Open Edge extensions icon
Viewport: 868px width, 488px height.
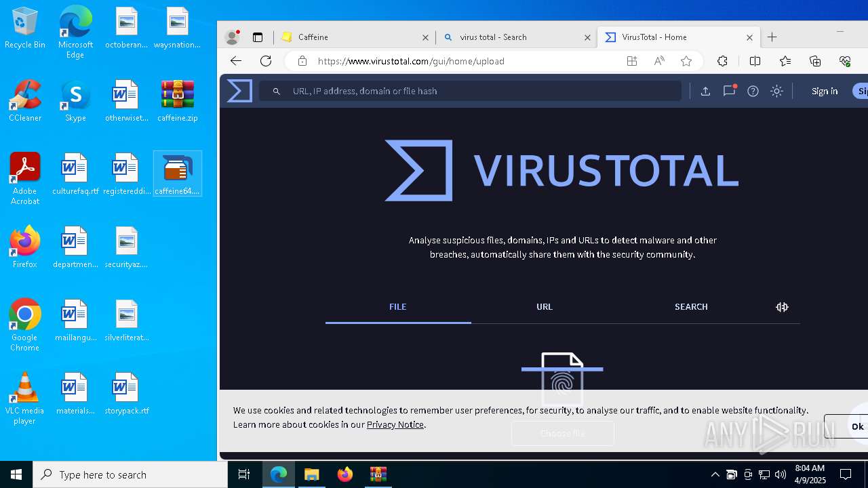tap(722, 61)
